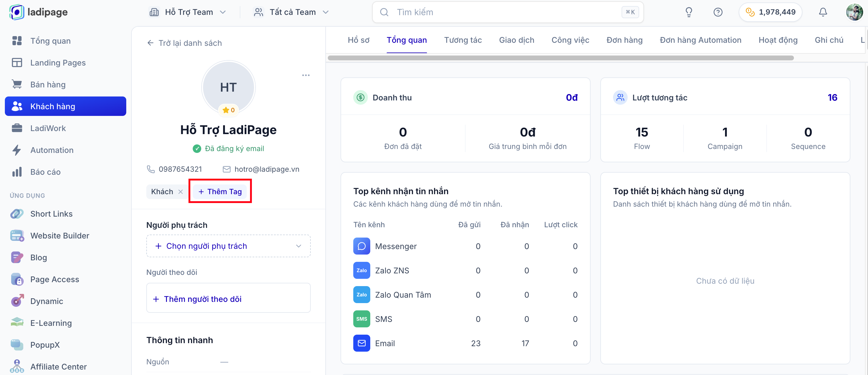Click the coin balance 1,978,449
This screenshot has height=375, width=868.
[770, 12]
